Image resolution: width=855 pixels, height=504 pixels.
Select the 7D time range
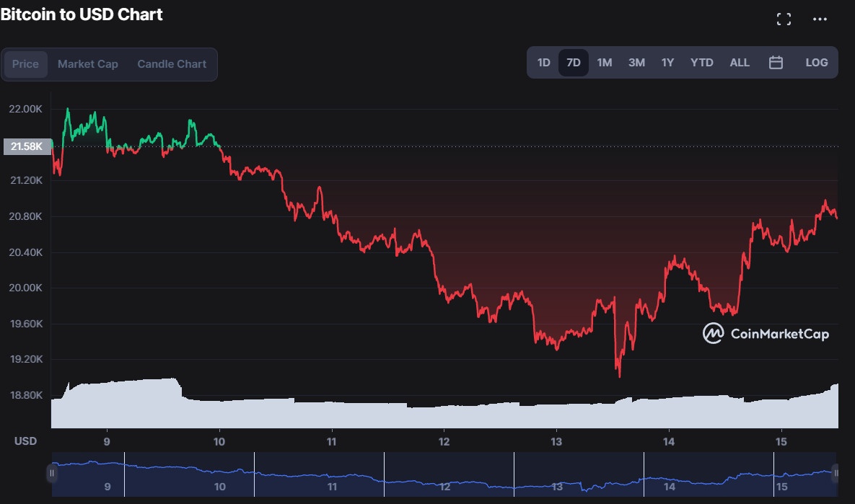[x=574, y=63]
